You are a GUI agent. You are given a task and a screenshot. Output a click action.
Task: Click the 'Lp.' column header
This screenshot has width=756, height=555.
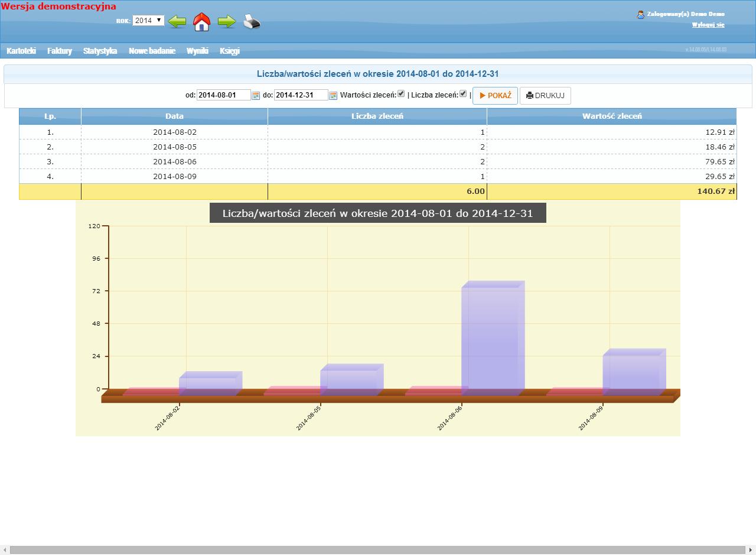[x=50, y=116]
